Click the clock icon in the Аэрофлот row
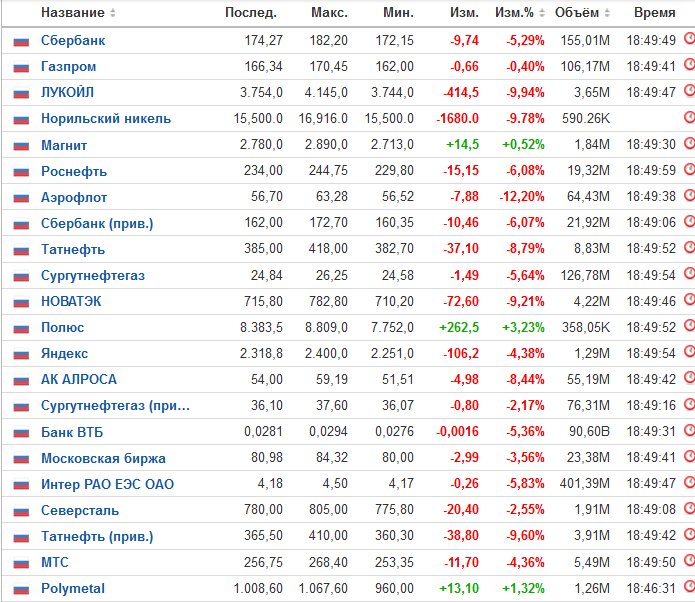Viewport: 695px width, 602px height. (689, 195)
